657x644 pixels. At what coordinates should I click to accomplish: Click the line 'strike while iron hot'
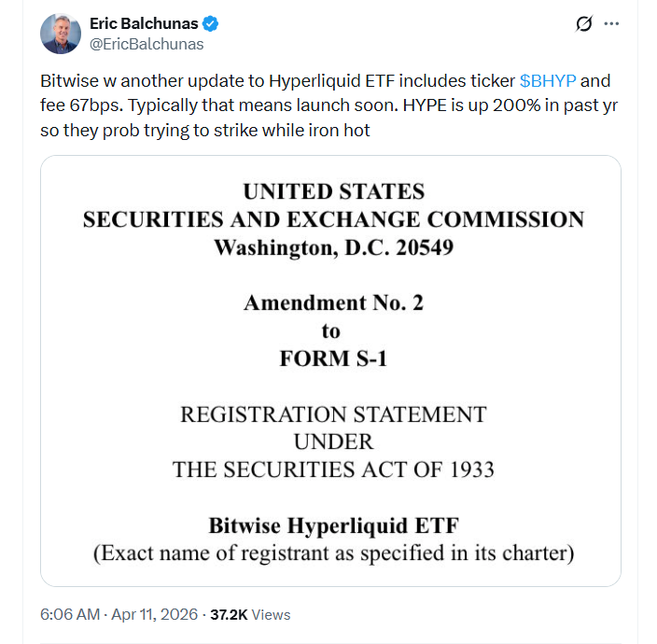280,130
